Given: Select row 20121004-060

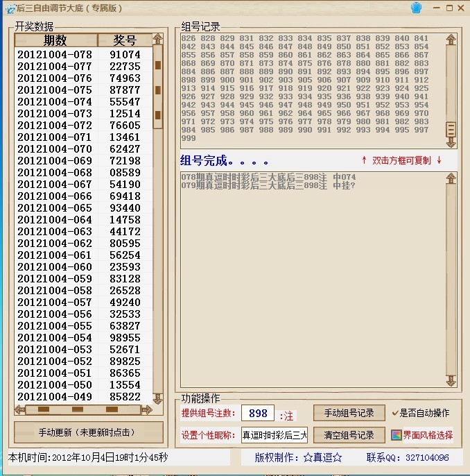Looking at the screenshot, I should tap(83, 267).
